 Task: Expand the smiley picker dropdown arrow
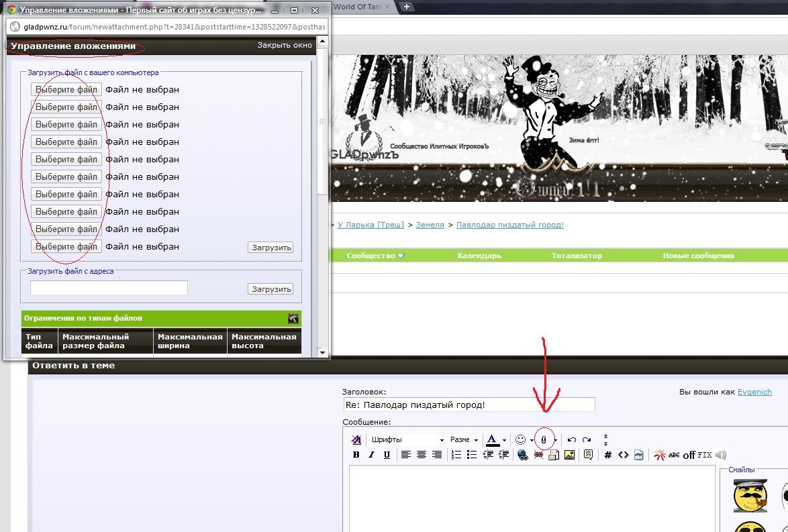coord(532,440)
